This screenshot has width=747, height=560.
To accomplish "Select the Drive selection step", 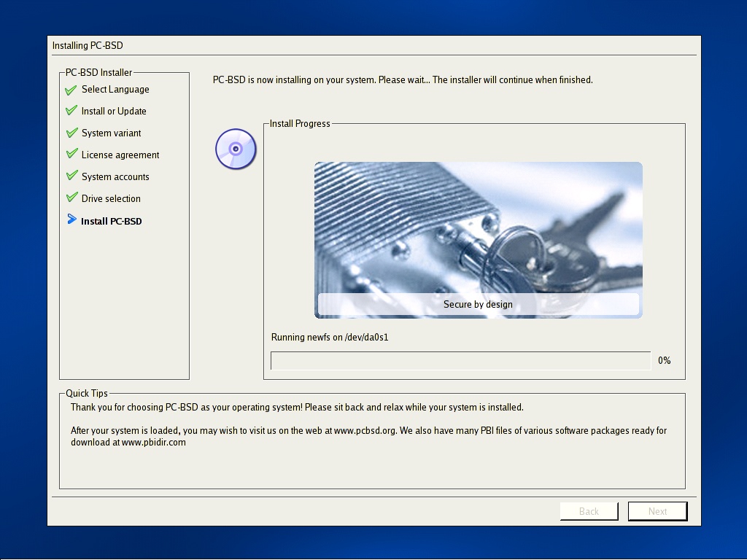I will (111, 199).
